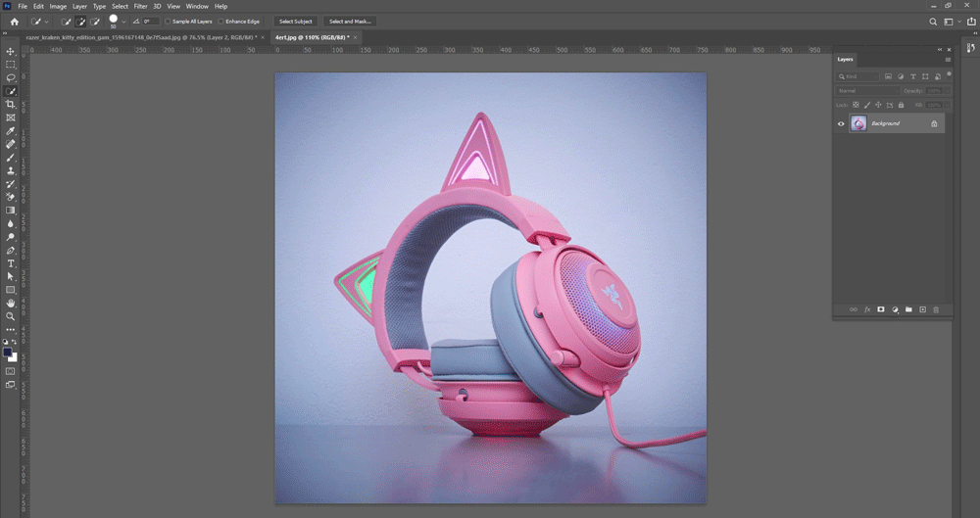The width and height of the screenshot is (980, 518).
Task: Switch to the razer_kraken_kitty_edition document tab
Action: point(141,37)
